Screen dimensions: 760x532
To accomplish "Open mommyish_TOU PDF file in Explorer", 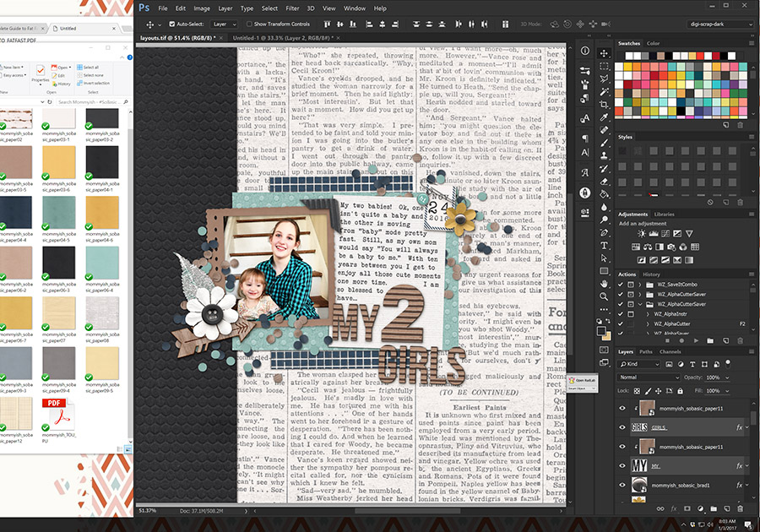I will pyautogui.click(x=58, y=421).
